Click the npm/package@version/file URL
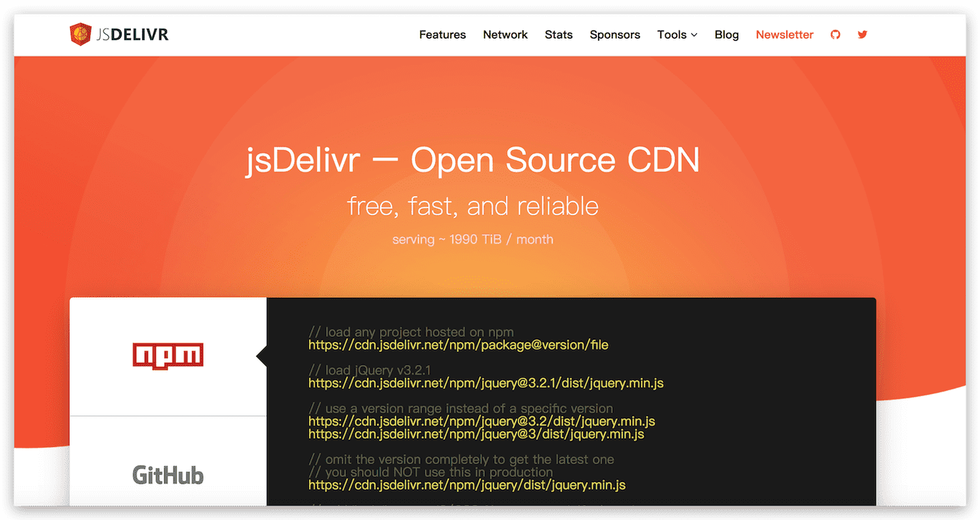Viewport: 980px width, 520px height. (459, 345)
